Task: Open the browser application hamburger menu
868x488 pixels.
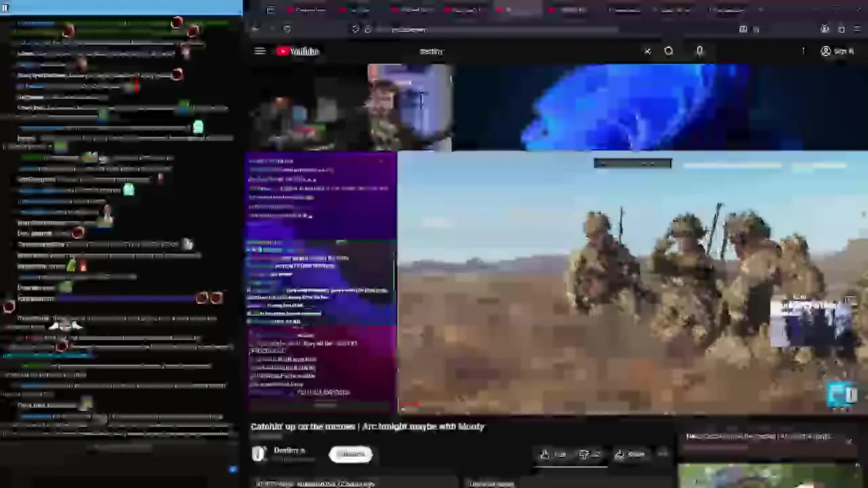Action: click(858, 29)
